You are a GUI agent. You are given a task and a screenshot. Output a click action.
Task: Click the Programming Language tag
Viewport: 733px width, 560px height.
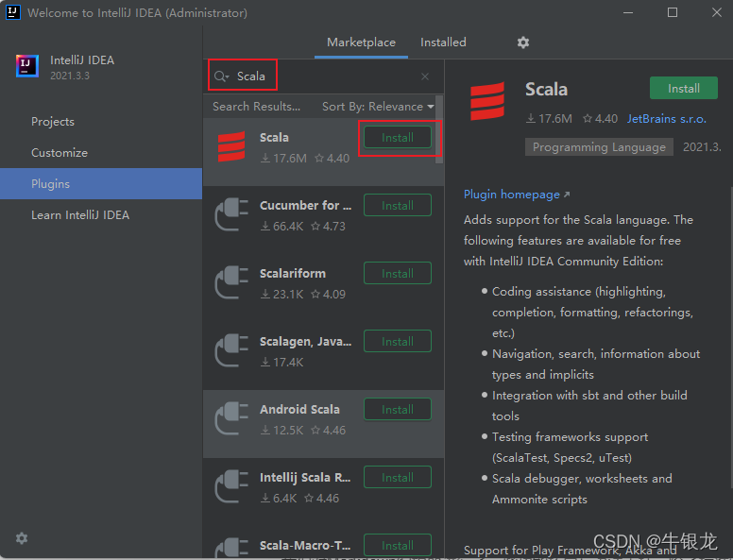coord(599,146)
